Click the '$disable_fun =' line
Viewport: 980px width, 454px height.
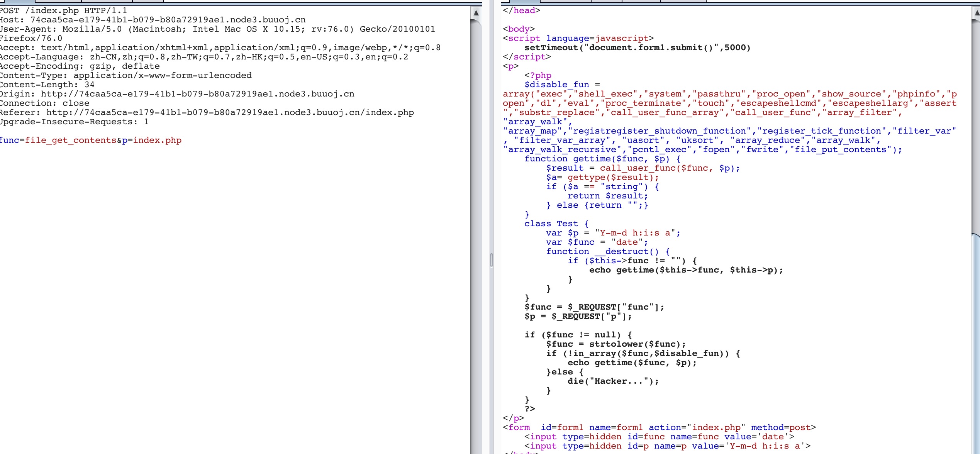pos(562,85)
